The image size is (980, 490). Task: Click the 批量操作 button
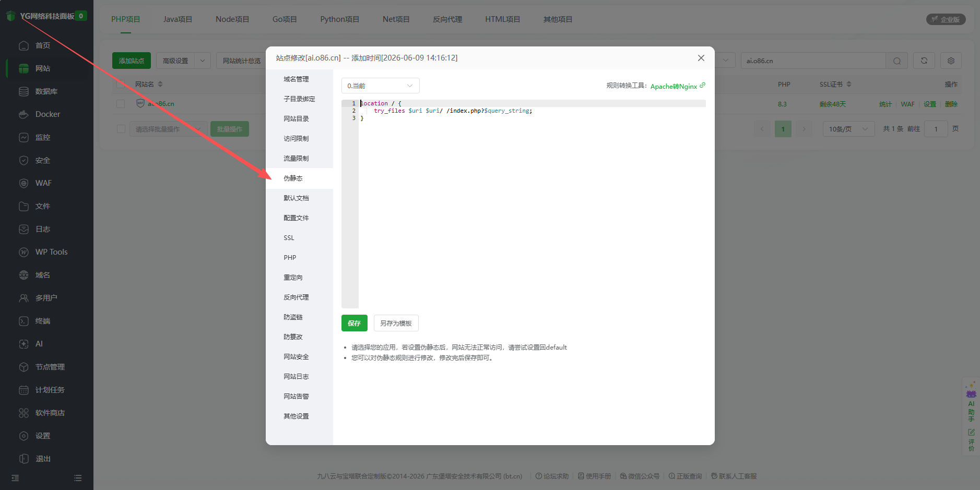[x=230, y=129]
